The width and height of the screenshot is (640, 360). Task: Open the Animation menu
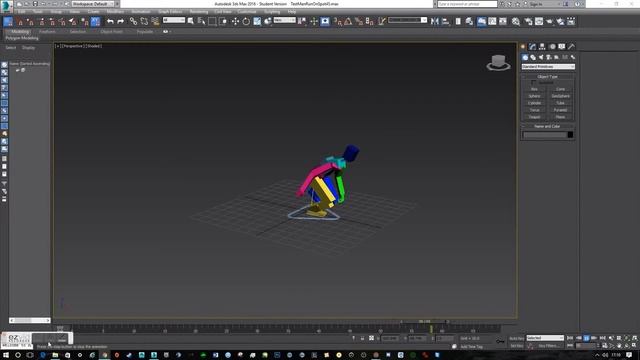pyautogui.click(x=140, y=11)
